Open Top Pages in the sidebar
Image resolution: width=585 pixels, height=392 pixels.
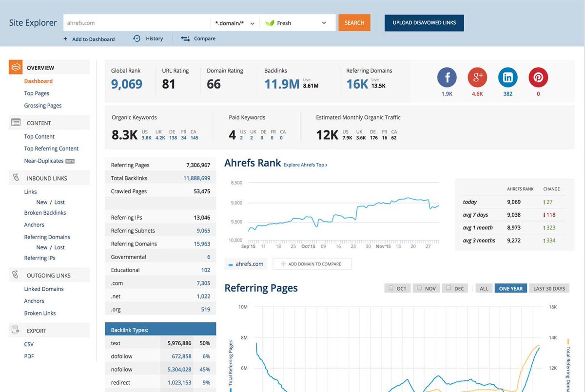tap(37, 93)
